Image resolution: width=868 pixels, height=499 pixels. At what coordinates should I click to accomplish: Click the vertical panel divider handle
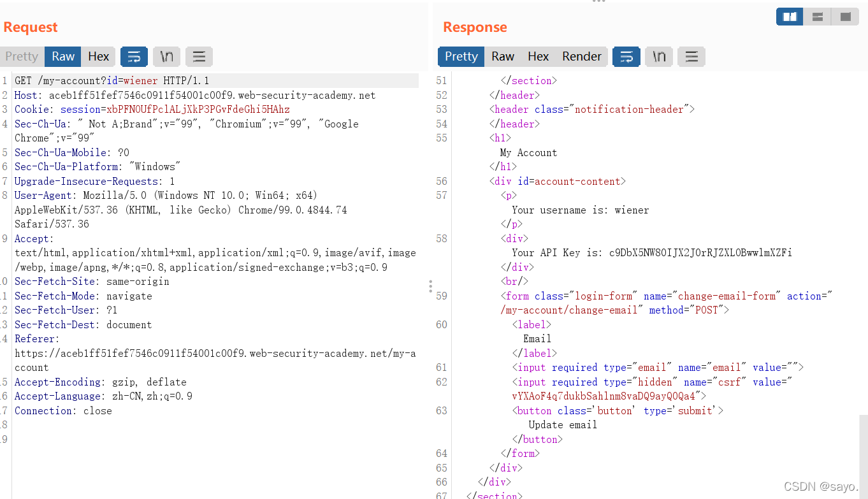coord(431,286)
